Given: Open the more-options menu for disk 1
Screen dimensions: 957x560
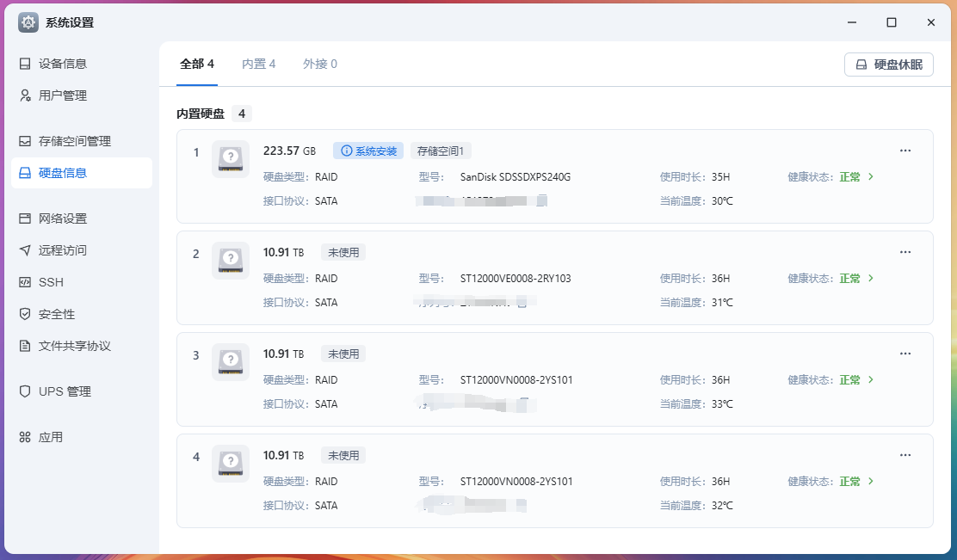Looking at the screenshot, I should pos(905,151).
